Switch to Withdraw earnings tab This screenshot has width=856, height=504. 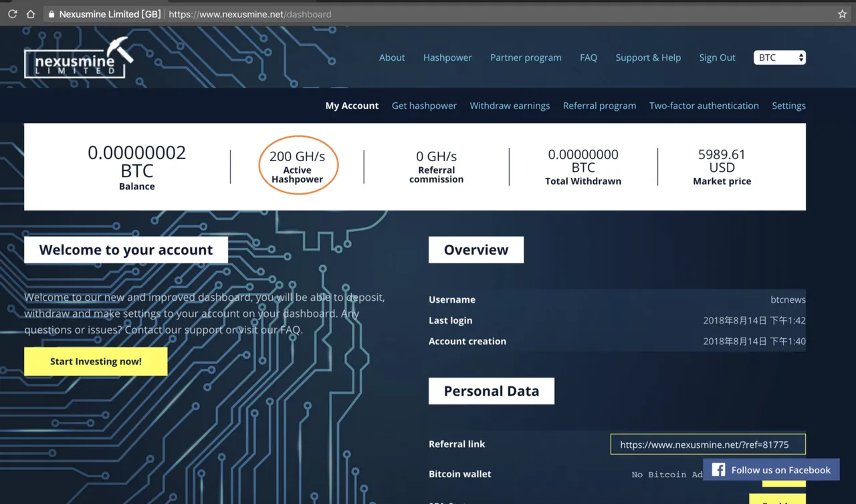[510, 106]
